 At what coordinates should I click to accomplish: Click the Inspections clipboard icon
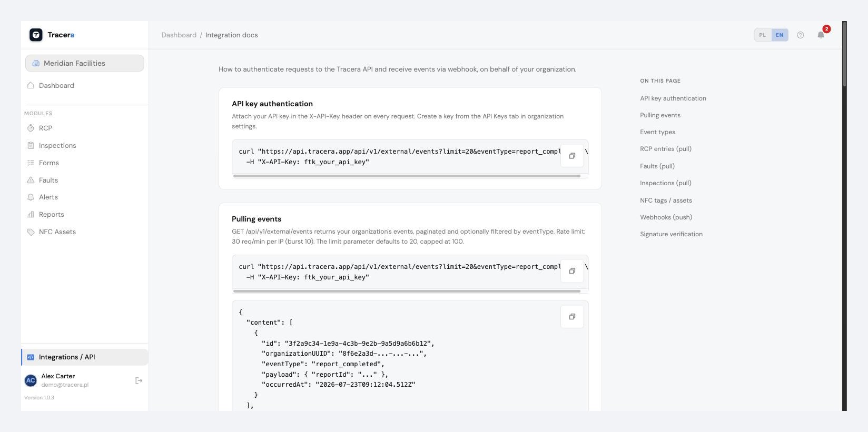(31, 146)
